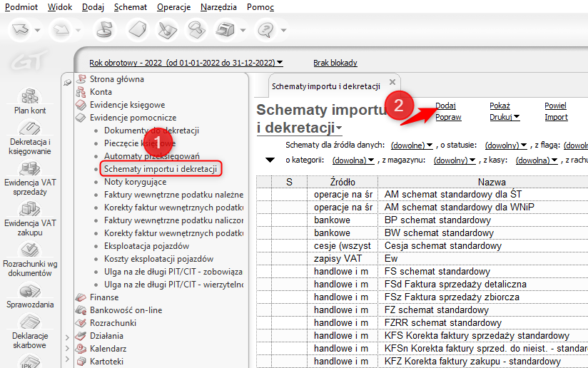Open the Dodaj menu in menu bar

(x=93, y=7)
